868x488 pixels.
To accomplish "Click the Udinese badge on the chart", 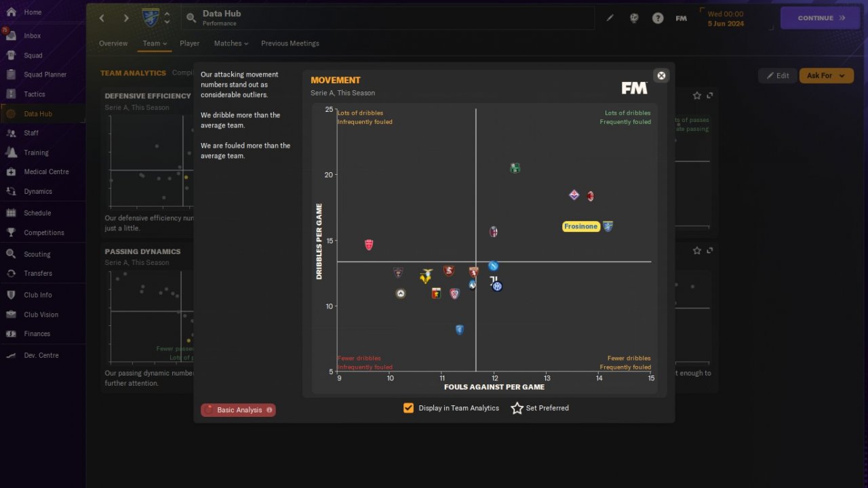I will (401, 293).
